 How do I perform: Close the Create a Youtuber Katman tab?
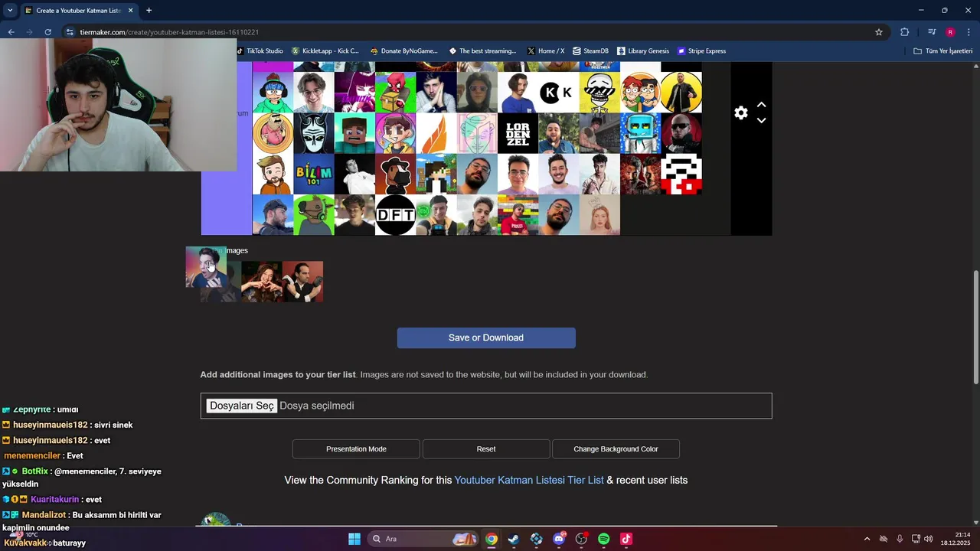pyautogui.click(x=131, y=11)
